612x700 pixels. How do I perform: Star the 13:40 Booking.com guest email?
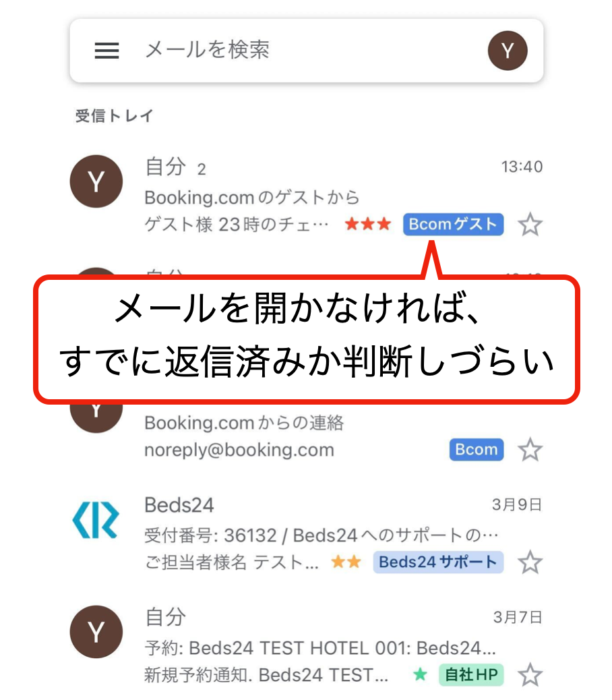point(530,225)
